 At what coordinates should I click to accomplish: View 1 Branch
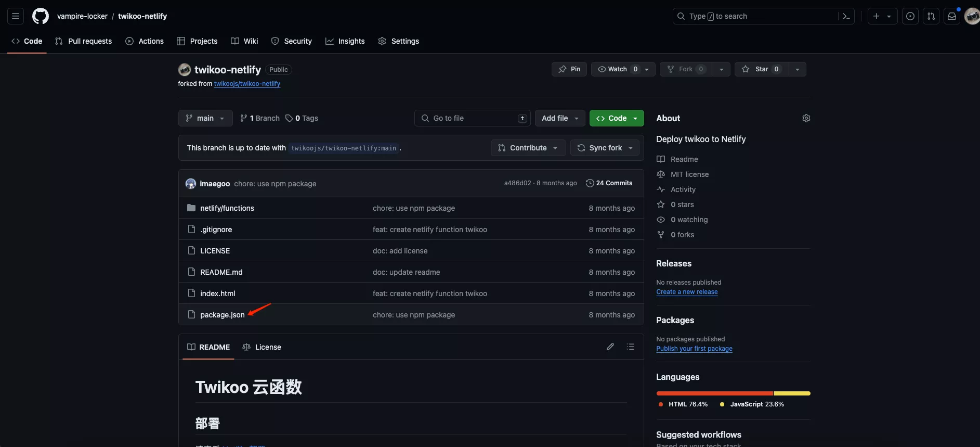click(x=260, y=118)
